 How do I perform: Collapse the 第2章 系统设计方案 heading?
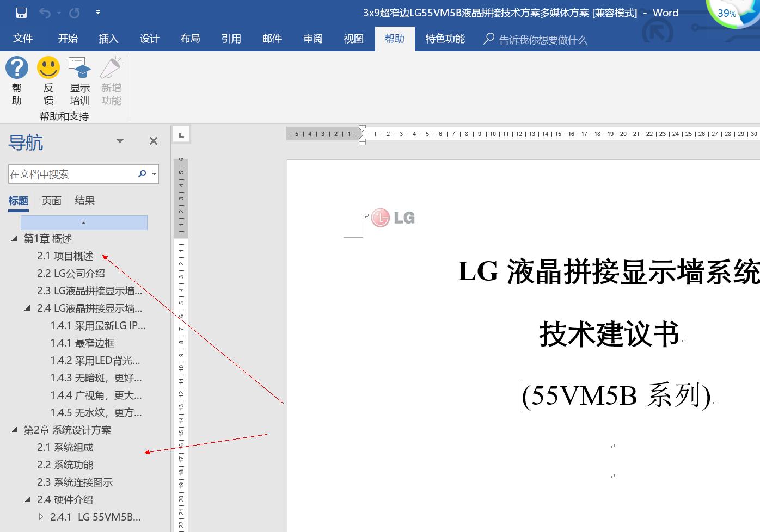coord(15,430)
